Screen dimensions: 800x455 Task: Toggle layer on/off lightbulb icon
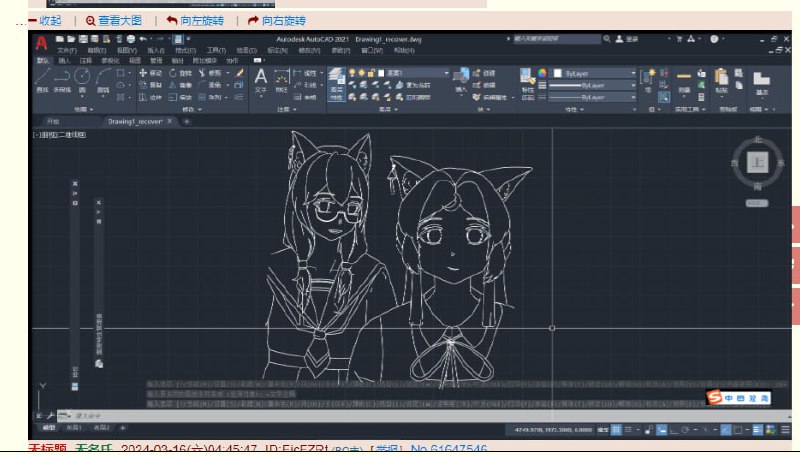pos(352,73)
